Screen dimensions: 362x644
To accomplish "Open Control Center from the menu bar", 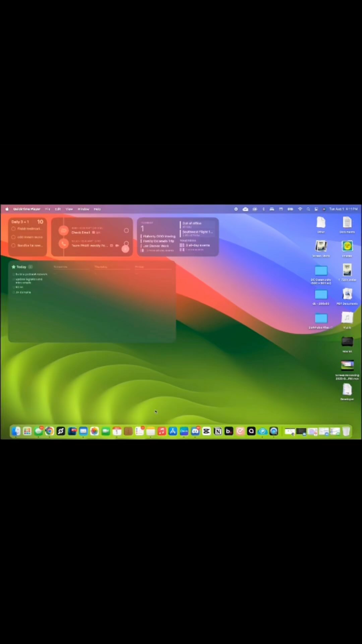I will tap(316, 209).
